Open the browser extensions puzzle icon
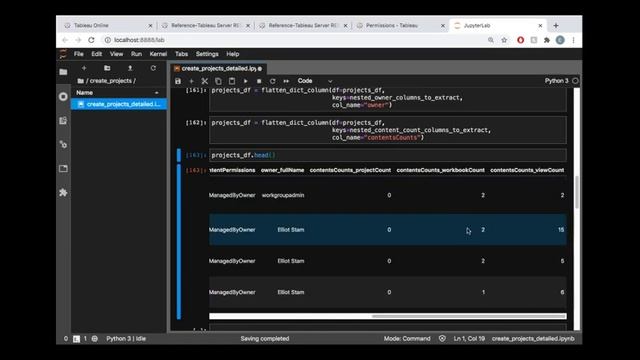Viewport: 640px width, 360px height. point(547,40)
